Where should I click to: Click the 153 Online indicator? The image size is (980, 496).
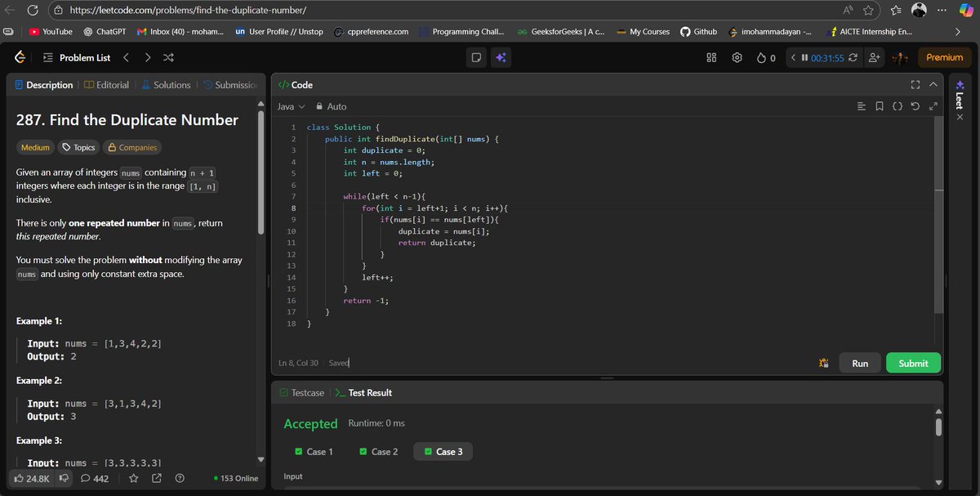(x=235, y=478)
